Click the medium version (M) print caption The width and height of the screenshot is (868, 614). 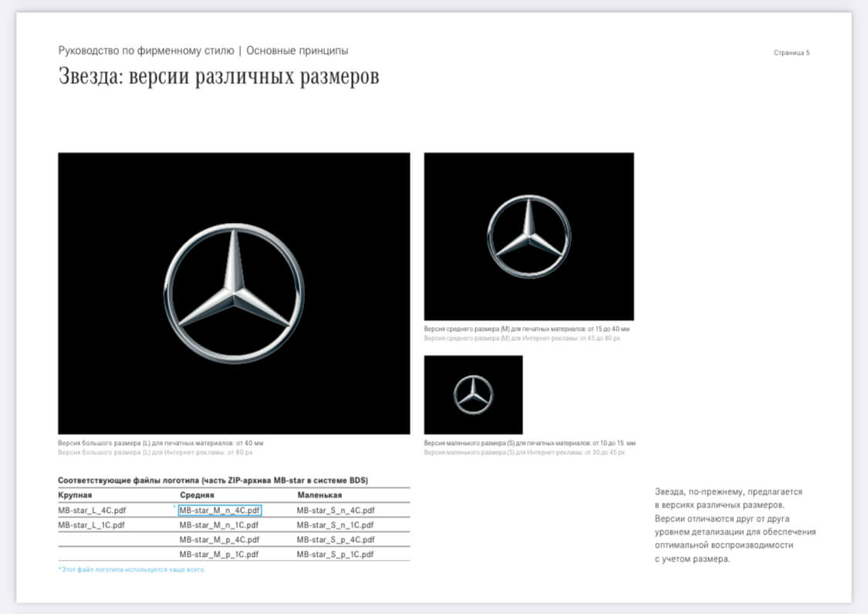(526, 329)
